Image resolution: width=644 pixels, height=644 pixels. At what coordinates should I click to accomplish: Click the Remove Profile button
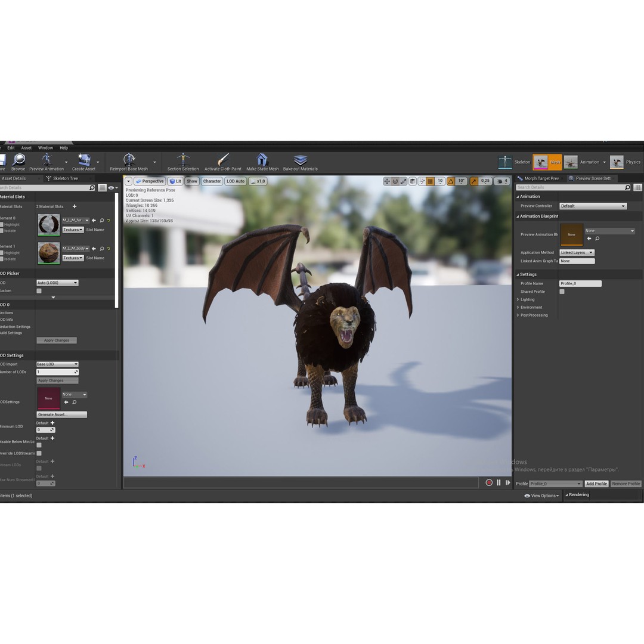click(626, 484)
